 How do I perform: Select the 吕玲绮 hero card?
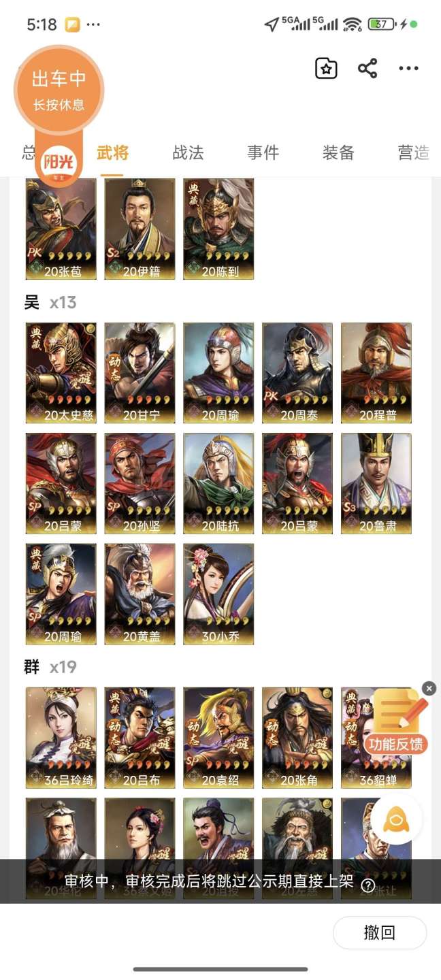61,738
